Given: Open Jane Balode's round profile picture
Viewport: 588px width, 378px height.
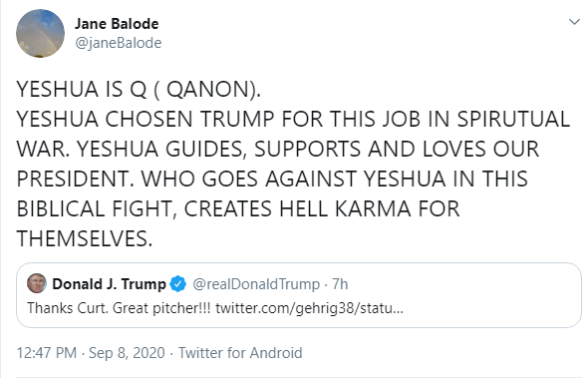Looking at the screenshot, I should [40, 33].
